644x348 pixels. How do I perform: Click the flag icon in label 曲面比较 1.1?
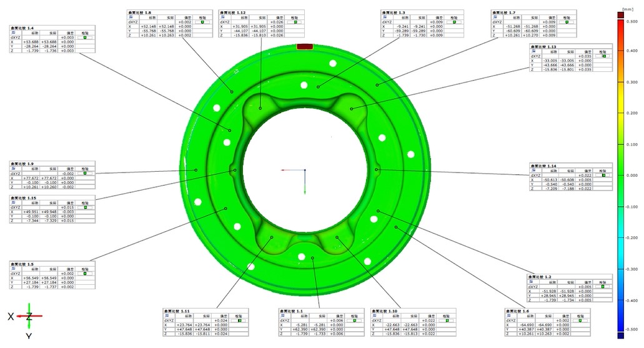coord(282,316)
